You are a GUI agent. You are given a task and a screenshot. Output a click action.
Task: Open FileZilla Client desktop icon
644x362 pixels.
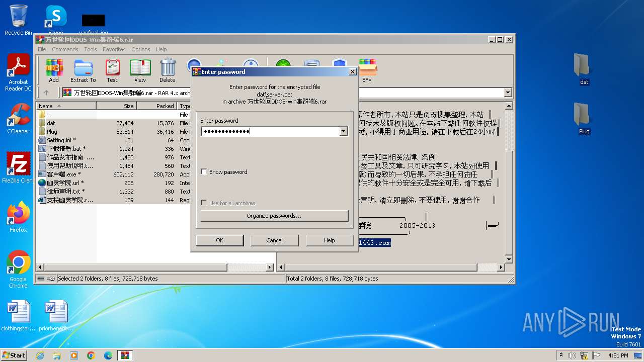click(x=18, y=168)
